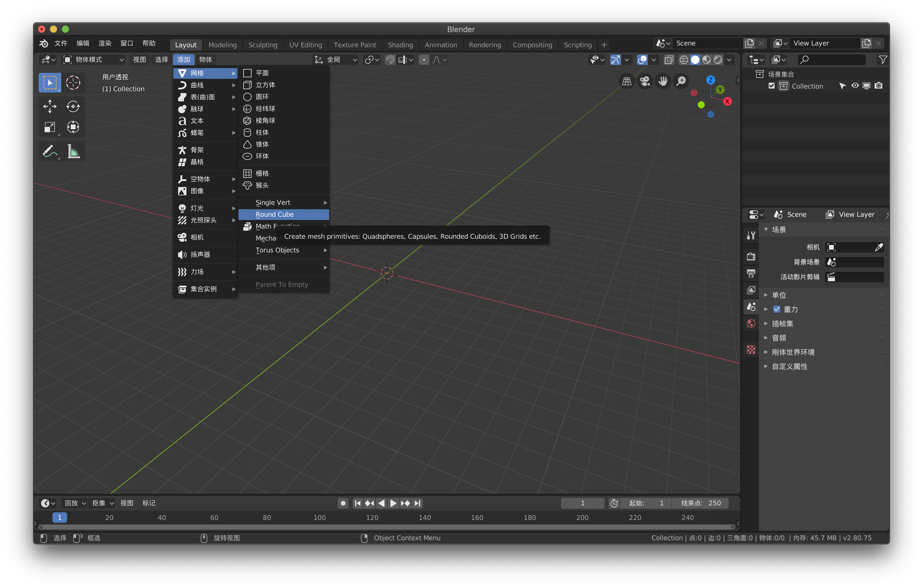Screen dimensions: 923x588
Task: Expand the 自定义属性 panel
Action: tap(789, 367)
